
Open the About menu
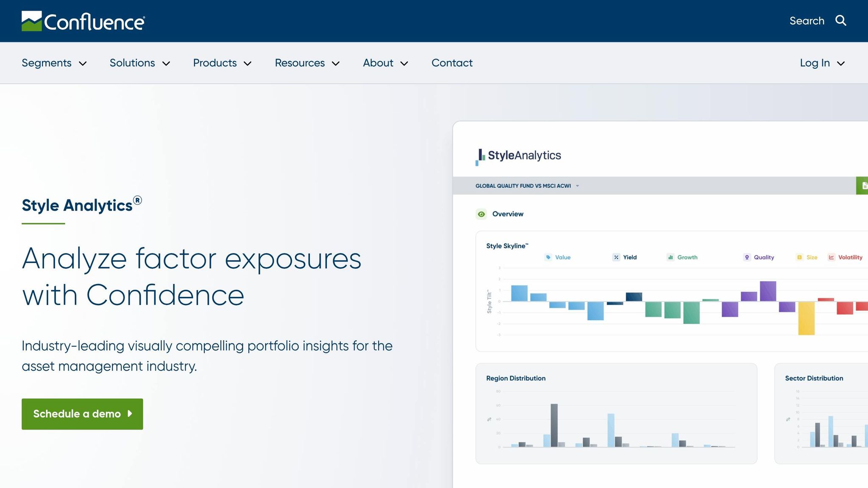tap(378, 63)
